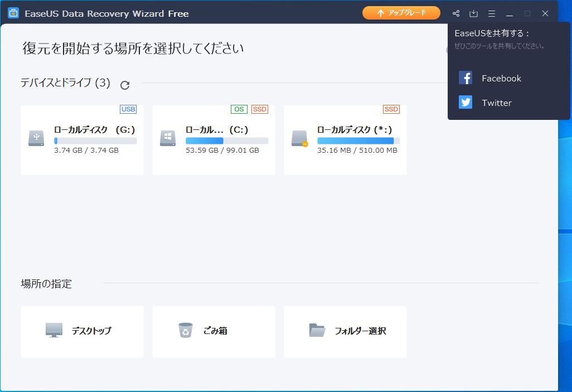Click the 35.16 MB / 510.00 MB capacity text
Viewport: 572px width, 392px height.
pos(357,151)
